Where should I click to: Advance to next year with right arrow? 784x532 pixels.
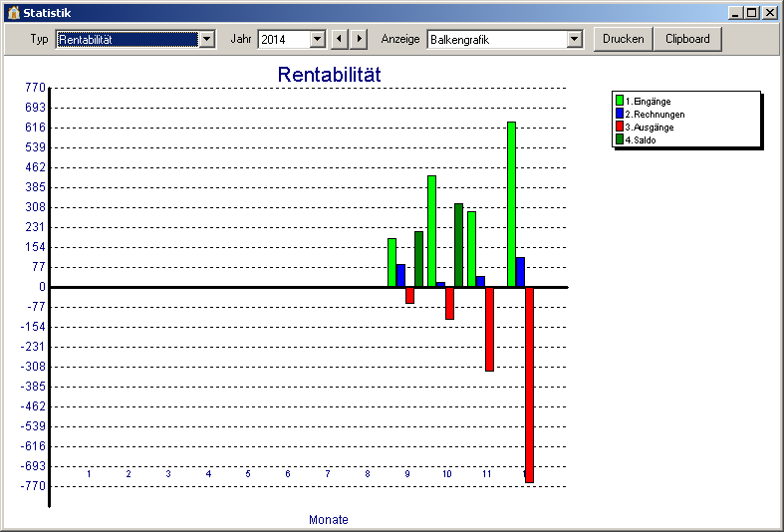click(359, 39)
